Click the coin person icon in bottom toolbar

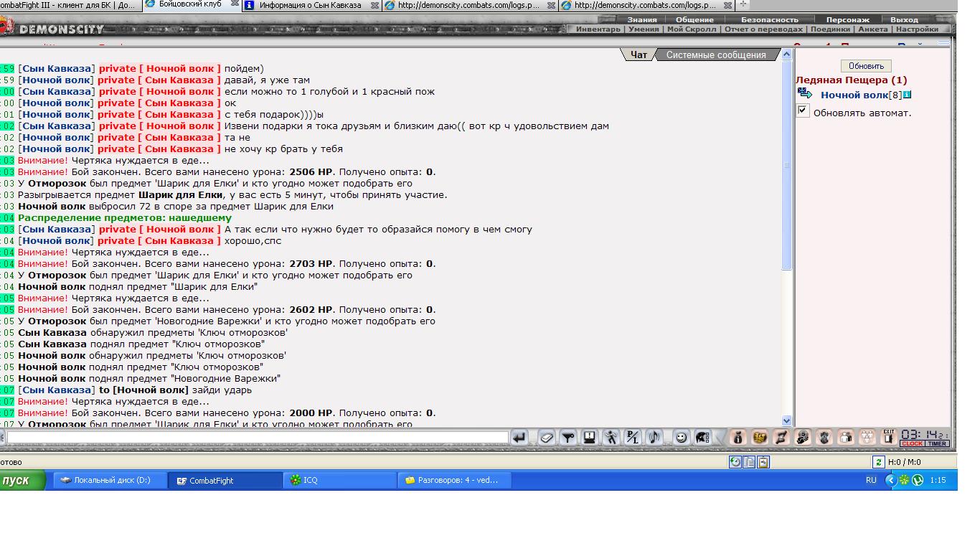(803, 437)
